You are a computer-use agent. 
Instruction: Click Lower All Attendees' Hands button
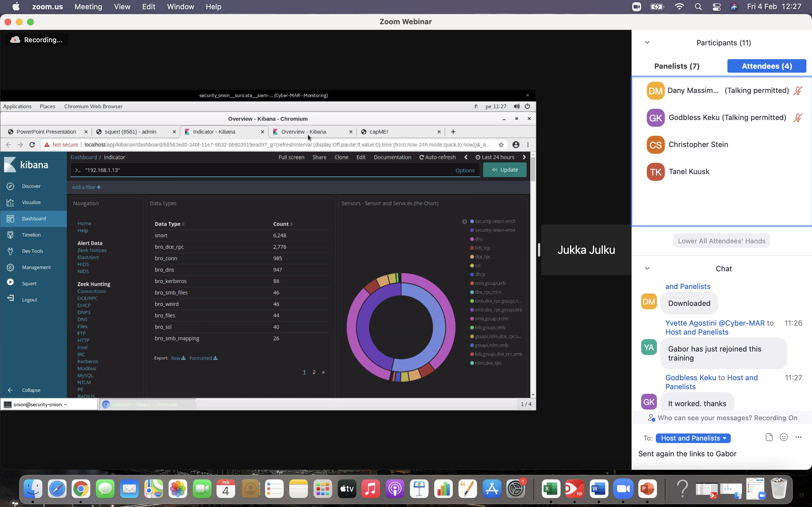click(x=721, y=241)
